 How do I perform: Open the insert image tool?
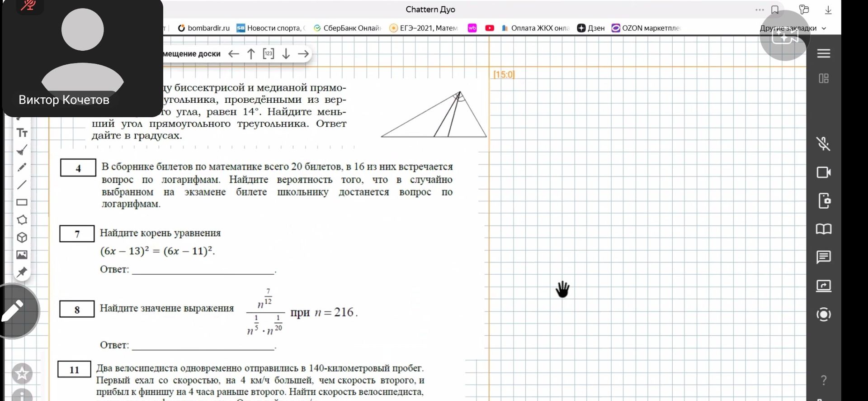[x=22, y=255]
